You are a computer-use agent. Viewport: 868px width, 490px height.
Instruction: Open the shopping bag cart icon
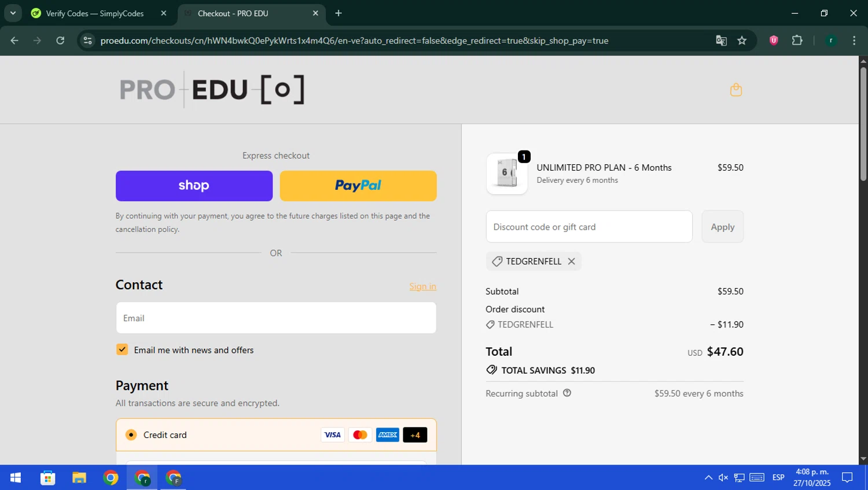(735, 90)
